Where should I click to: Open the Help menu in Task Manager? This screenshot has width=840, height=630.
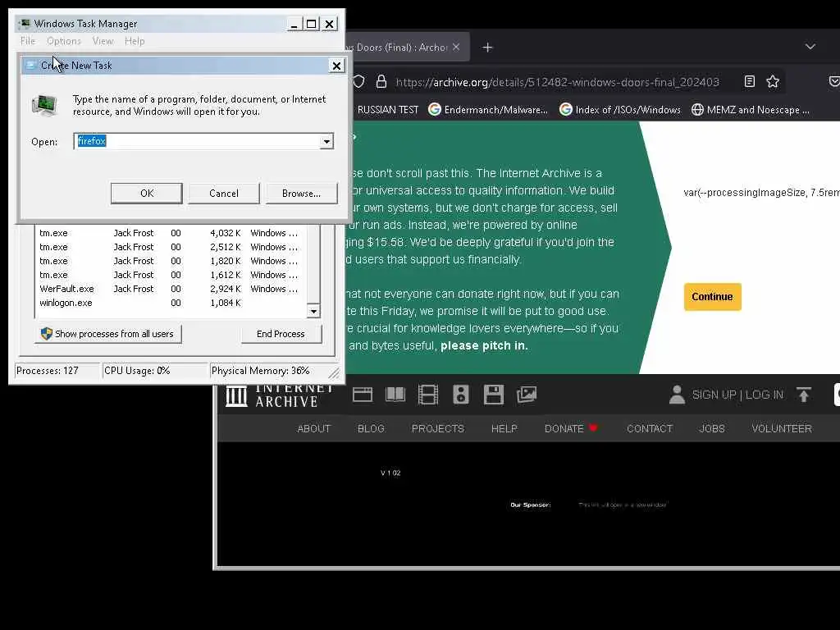(x=135, y=41)
